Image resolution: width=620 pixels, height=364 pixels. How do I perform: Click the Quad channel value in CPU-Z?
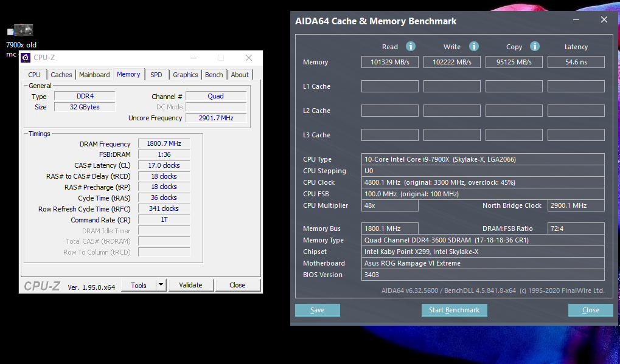tap(216, 96)
